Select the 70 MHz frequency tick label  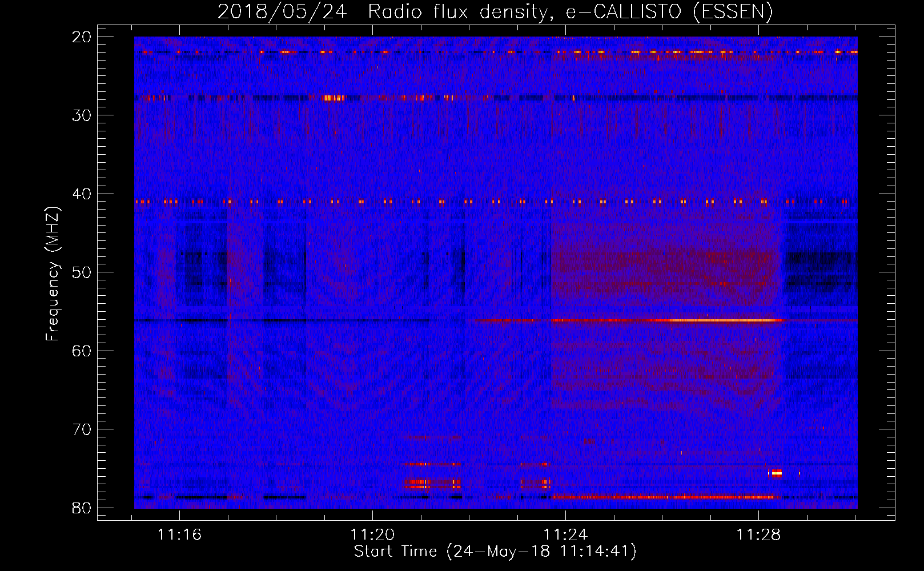click(x=82, y=429)
